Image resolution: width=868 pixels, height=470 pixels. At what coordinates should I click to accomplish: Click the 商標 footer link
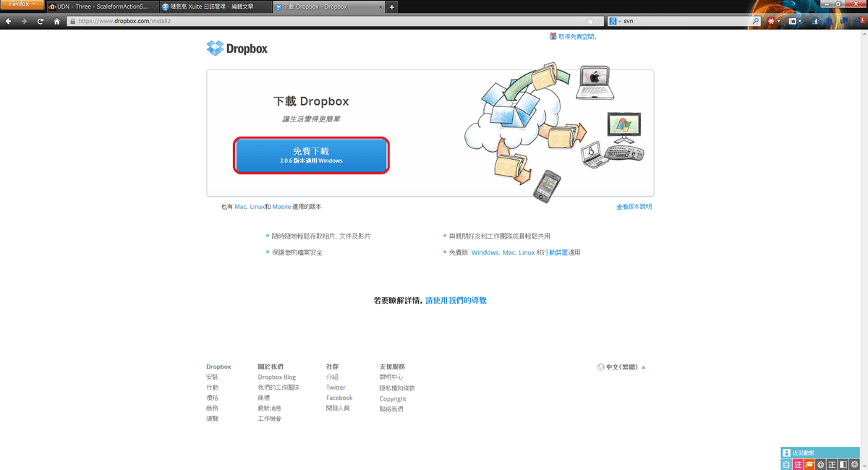tap(264, 398)
